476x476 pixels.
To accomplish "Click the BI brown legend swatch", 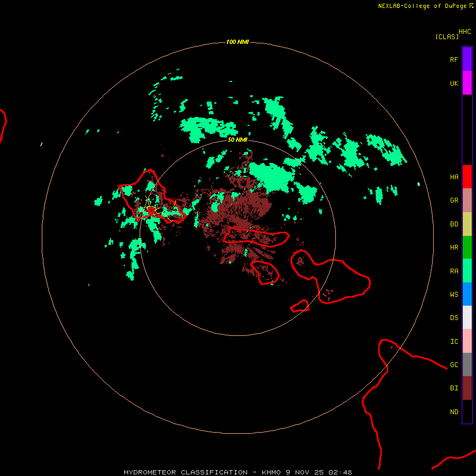I will (x=467, y=388).
